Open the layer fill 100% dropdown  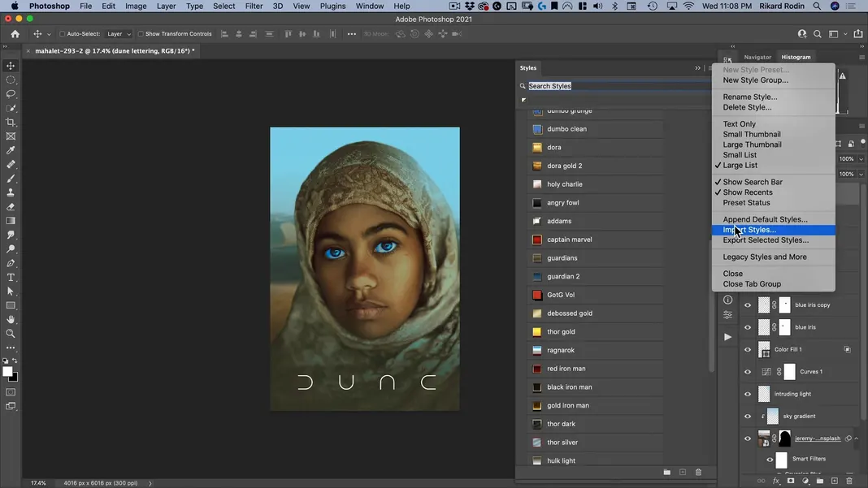[x=861, y=174]
